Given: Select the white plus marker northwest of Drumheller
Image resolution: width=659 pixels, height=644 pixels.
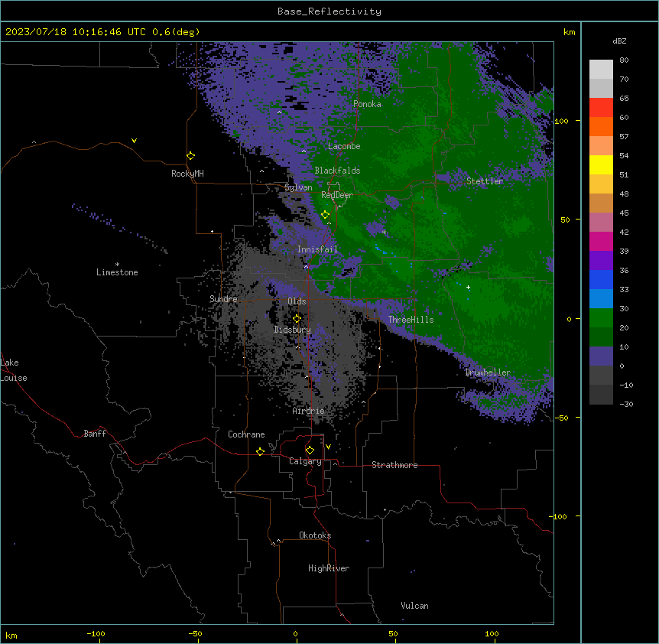Looking at the screenshot, I should 468,287.
